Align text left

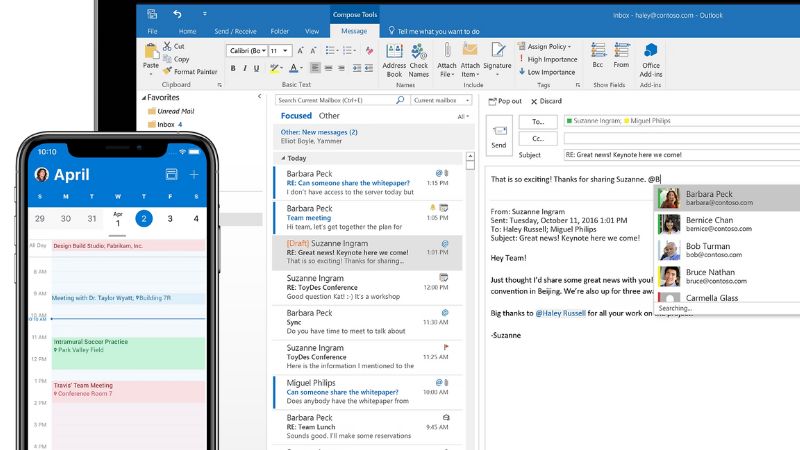[x=315, y=68]
